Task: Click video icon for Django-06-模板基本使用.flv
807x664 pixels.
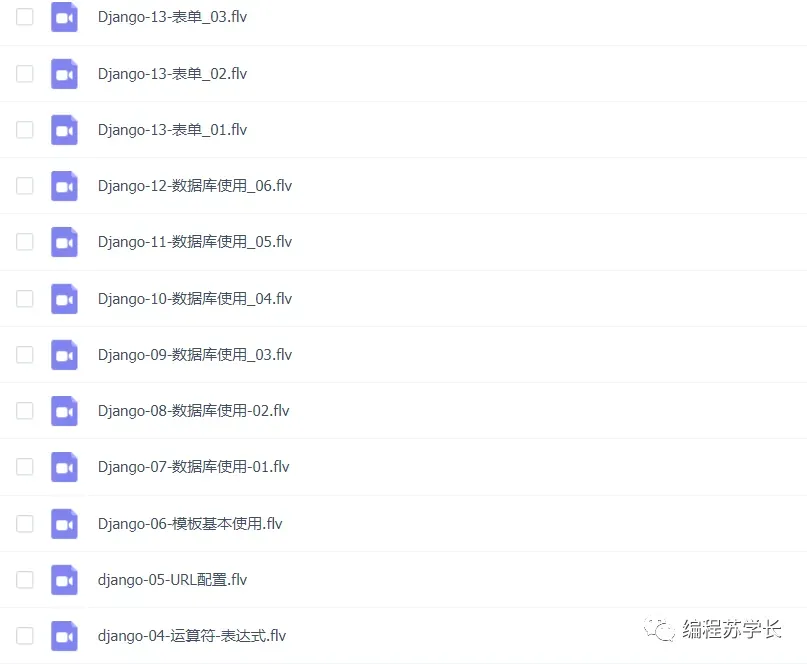Action: pos(64,523)
